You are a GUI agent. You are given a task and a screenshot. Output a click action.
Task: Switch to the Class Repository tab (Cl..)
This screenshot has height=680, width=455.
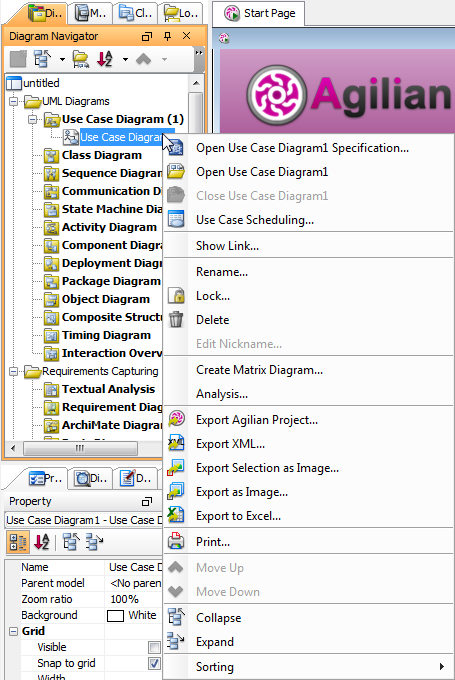pos(135,13)
